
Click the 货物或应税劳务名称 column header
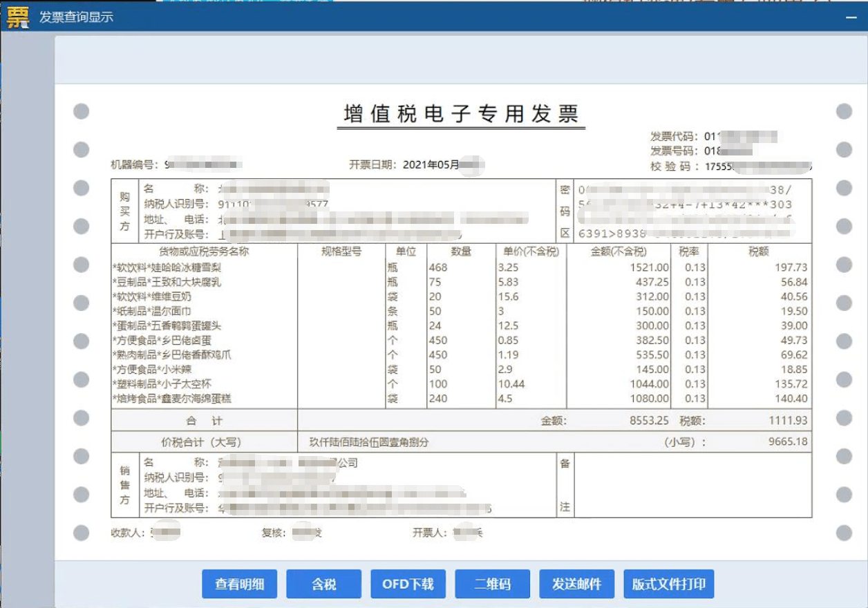point(204,251)
